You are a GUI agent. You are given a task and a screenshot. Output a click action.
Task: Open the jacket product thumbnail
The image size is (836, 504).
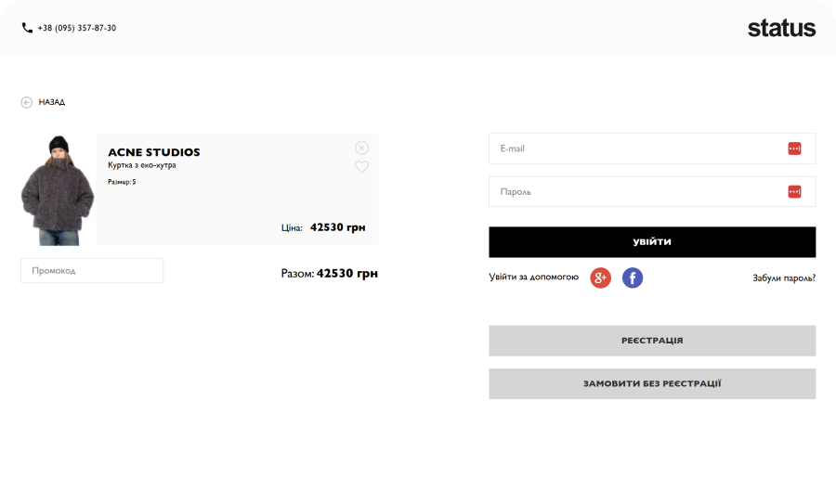tap(58, 190)
